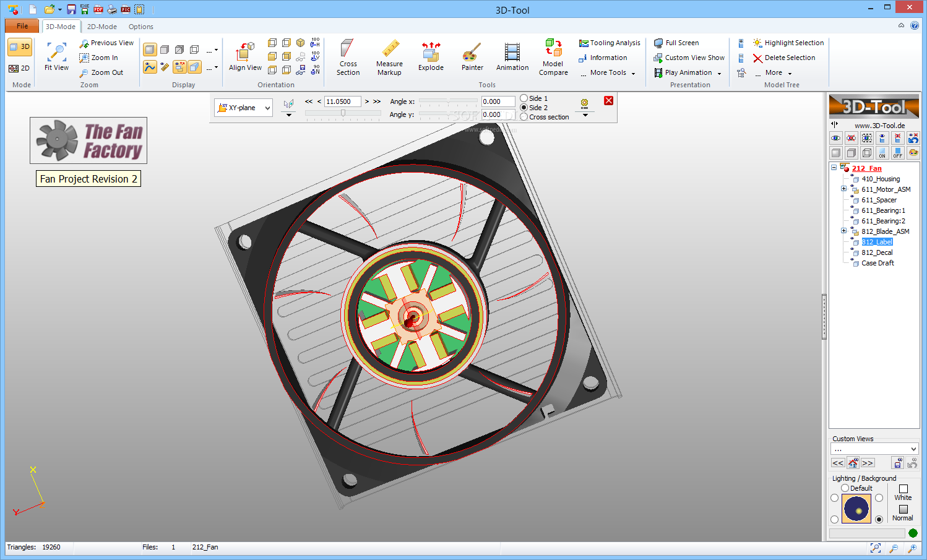This screenshot has height=560, width=927.
Task: Click the PIC image export icon
Action: (126, 9)
